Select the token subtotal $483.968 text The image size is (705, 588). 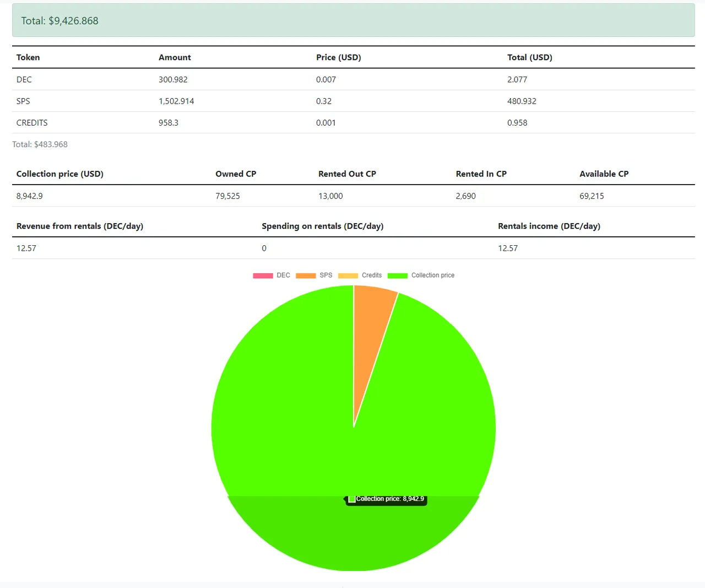pyautogui.click(x=40, y=144)
